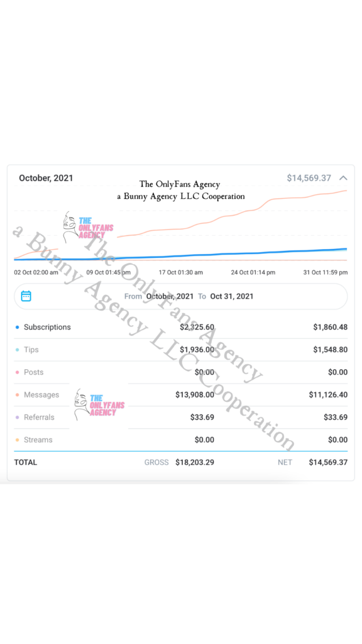
Task: Toggle the Tips series legend dot
Action: 17,350
